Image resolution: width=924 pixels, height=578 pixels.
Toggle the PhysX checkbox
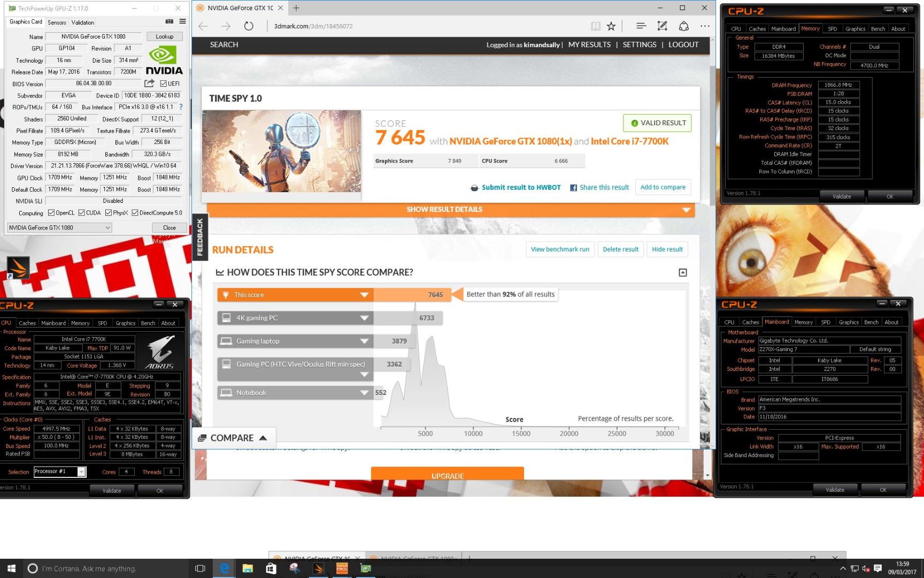pyautogui.click(x=109, y=212)
